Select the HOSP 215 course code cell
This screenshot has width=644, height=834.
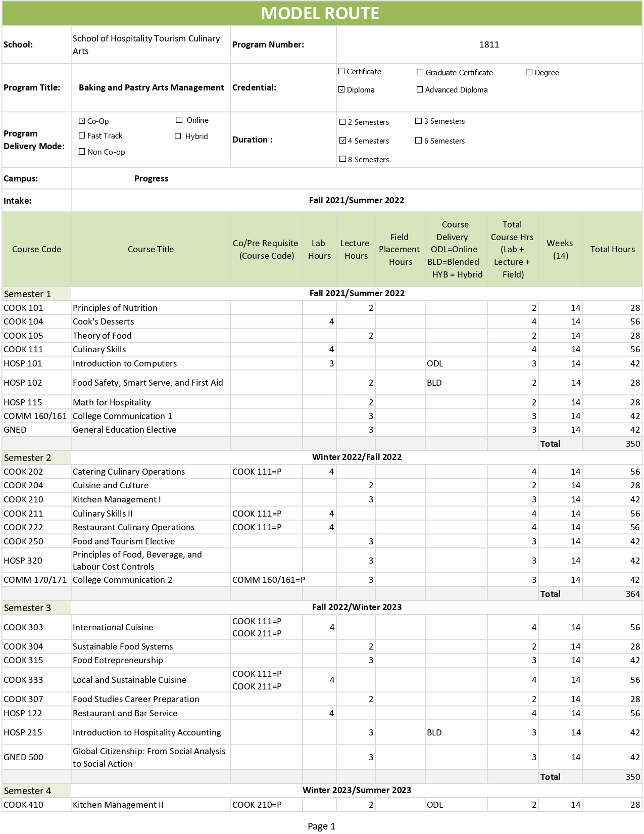pos(23,732)
